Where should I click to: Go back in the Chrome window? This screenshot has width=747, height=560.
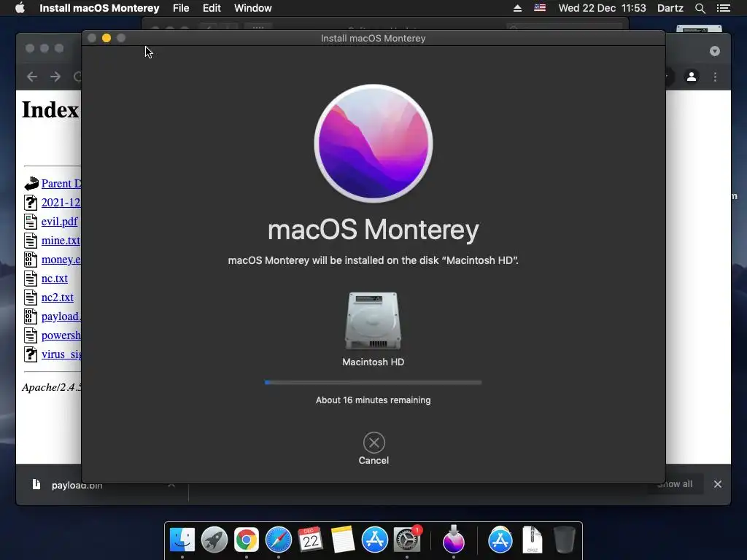pyautogui.click(x=32, y=77)
